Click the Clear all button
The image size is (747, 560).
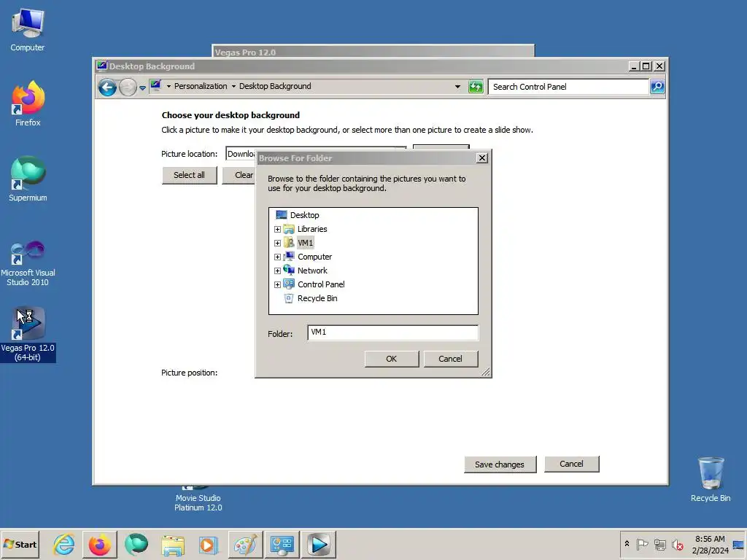coord(239,175)
